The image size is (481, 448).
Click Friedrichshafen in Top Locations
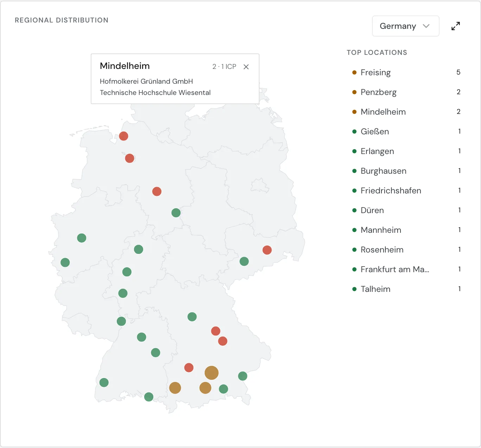[x=406, y=191]
